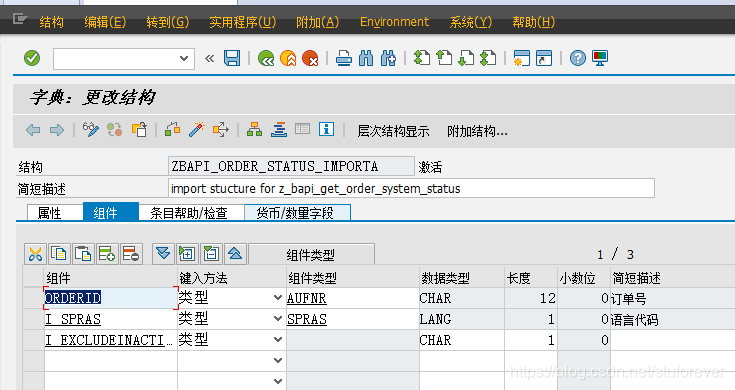Click the Copy rows icon
Screen dimensions: 735x390
tap(60, 254)
